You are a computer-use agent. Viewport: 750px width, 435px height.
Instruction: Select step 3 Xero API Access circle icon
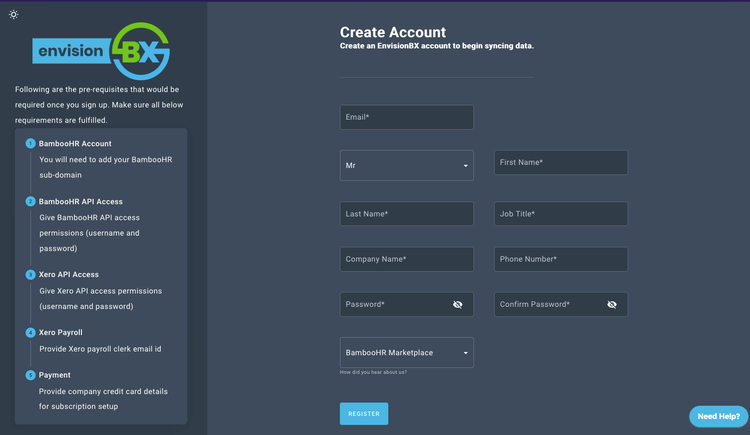tap(30, 275)
